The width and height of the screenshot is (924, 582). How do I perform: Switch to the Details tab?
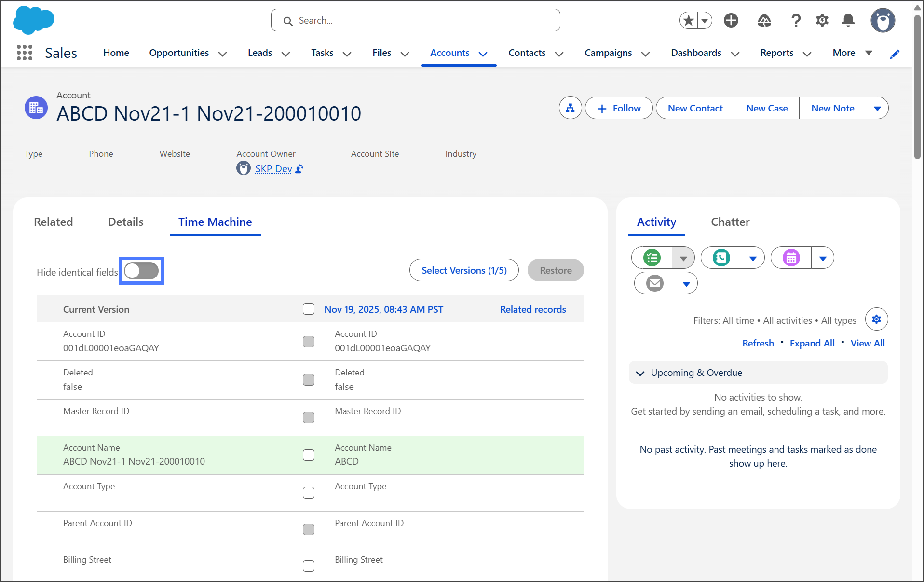[125, 222]
